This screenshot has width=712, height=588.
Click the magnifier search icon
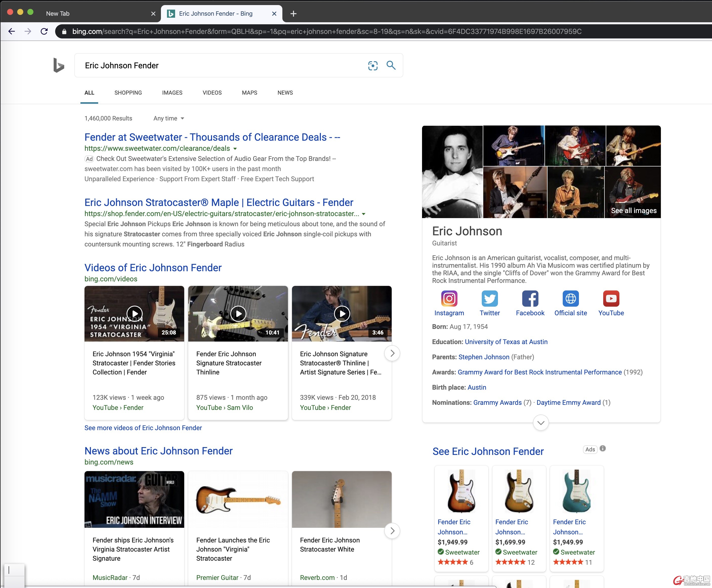pos(391,65)
